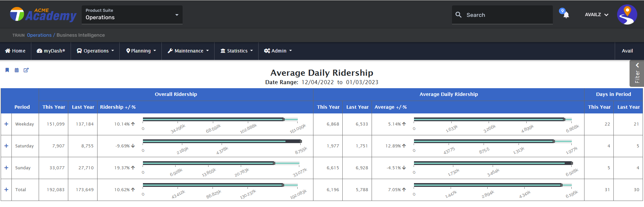644x207 pixels.
Task: Expand the Weekday row
Action: 6,124
